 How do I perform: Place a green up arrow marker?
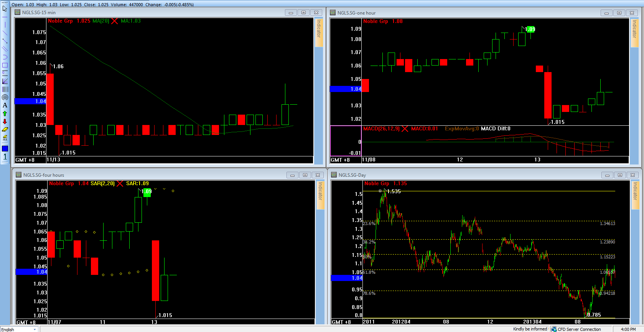[5, 113]
